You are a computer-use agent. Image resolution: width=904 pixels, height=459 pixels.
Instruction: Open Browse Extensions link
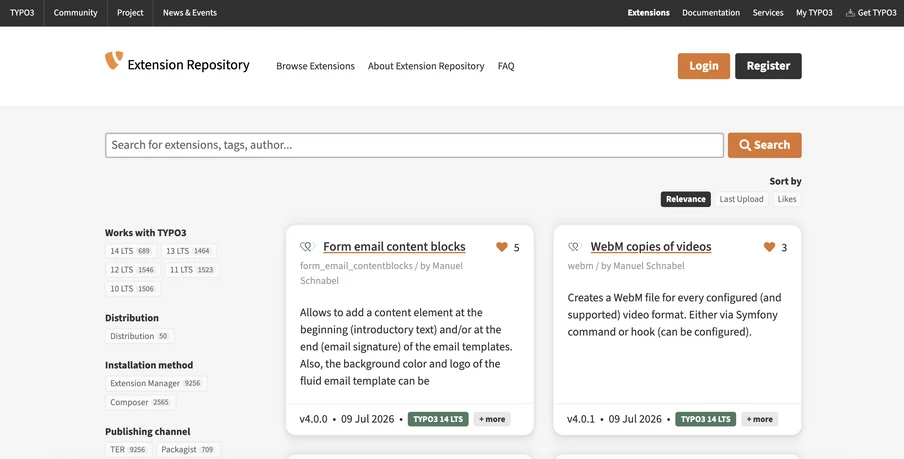(315, 66)
